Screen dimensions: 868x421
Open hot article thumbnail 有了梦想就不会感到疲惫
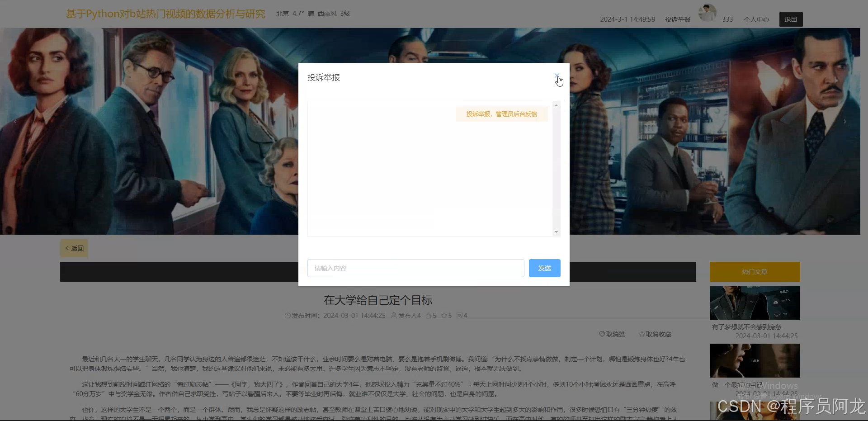pos(755,303)
